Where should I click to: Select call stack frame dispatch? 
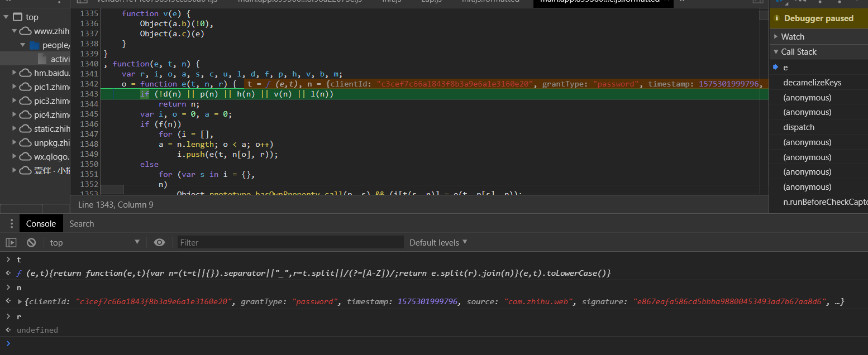(819, 127)
